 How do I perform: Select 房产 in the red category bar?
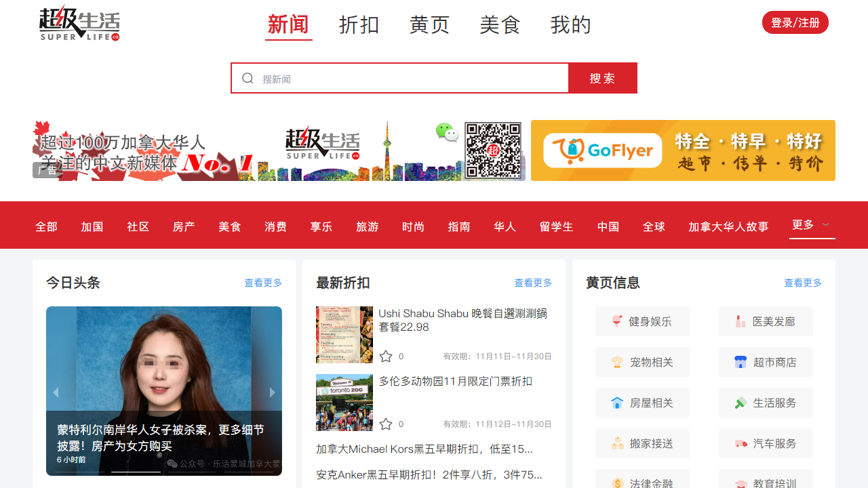[x=184, y=226]
